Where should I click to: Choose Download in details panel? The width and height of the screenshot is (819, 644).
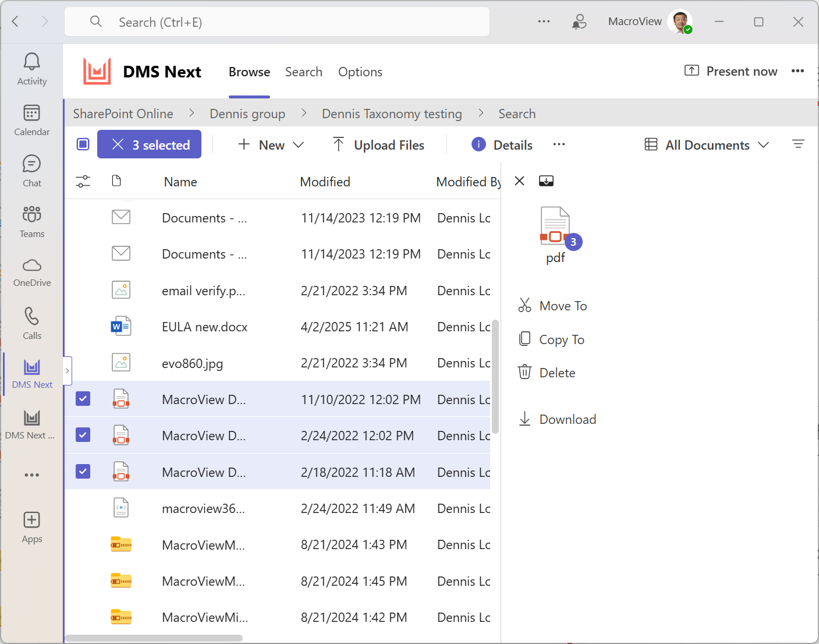(557, 419)
